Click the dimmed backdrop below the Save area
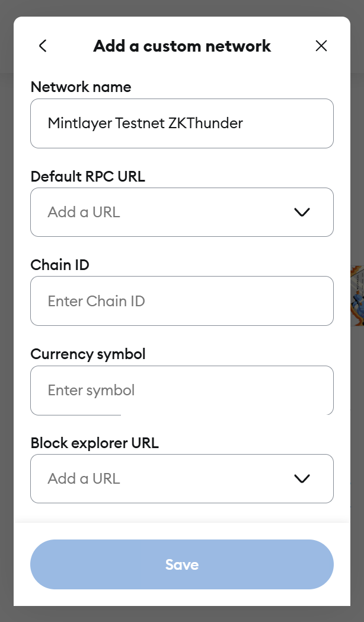 click(x=182, y=614)
